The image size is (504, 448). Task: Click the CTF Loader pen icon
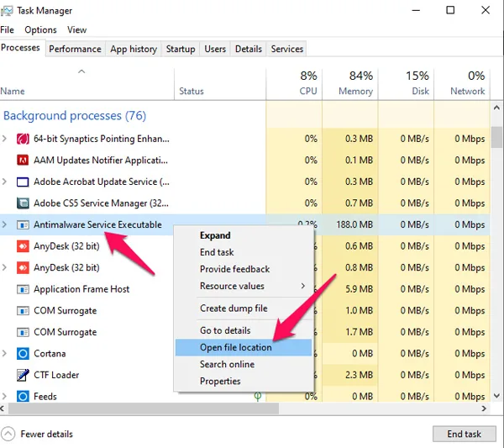tap(23, 375)
